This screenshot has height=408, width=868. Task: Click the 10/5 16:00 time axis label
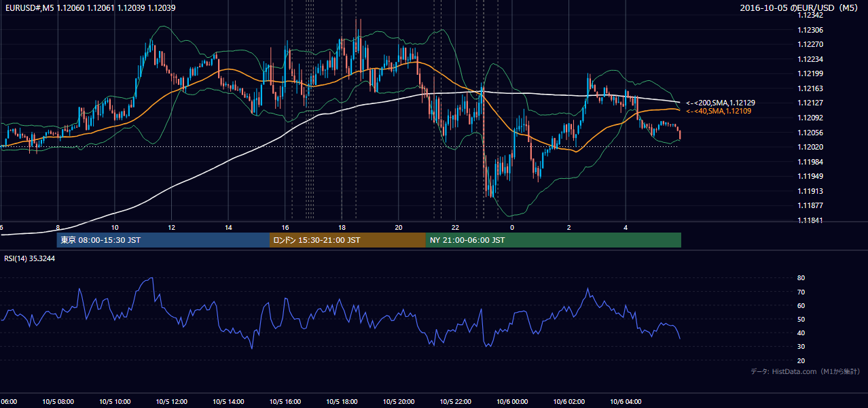point(285,402)
